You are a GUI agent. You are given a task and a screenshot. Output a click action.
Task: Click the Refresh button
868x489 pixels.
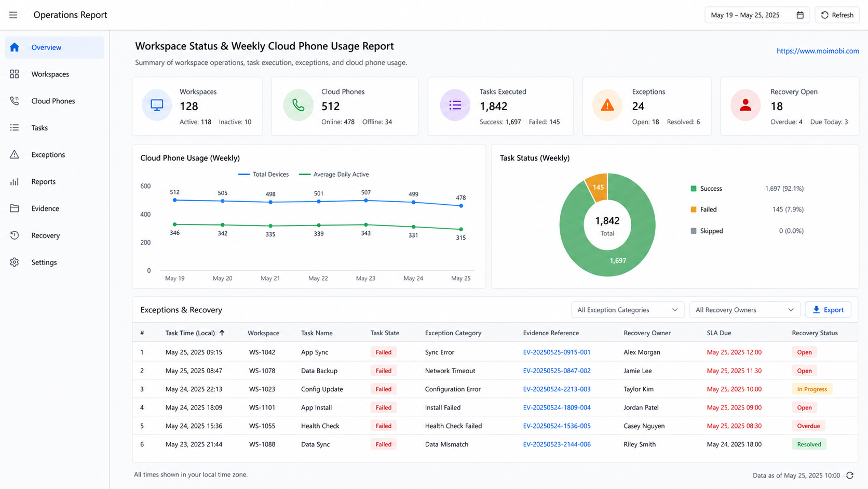tap(837, 15)
